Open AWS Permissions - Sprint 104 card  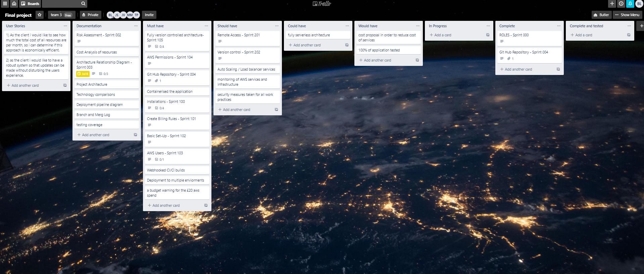click(x=177, y=61)
